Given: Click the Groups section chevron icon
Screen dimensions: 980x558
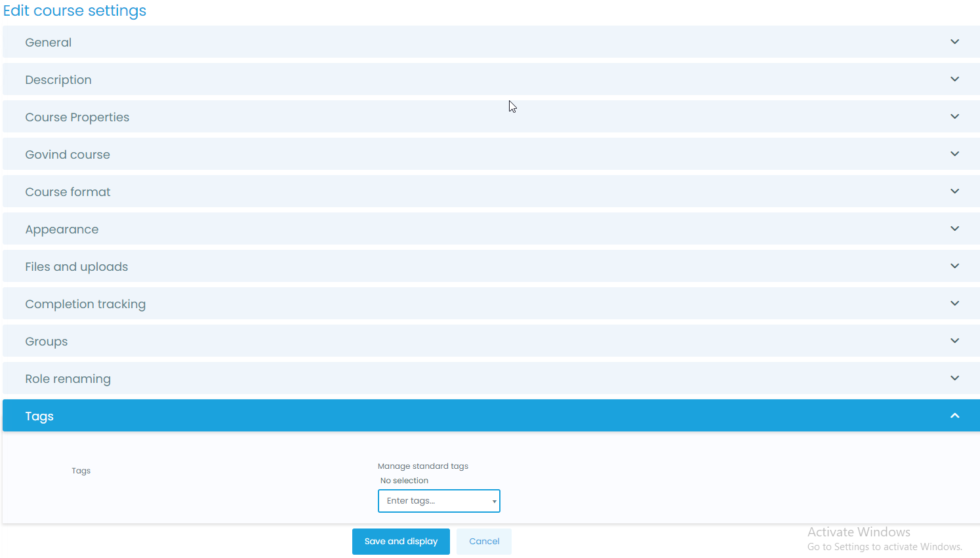Looking at the screenshot, I should (x=954, y=341).
